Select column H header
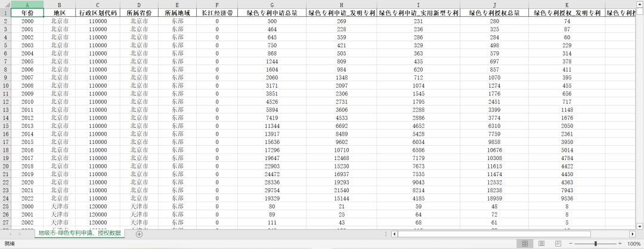644x249 pixels. [x=341, y=5]
